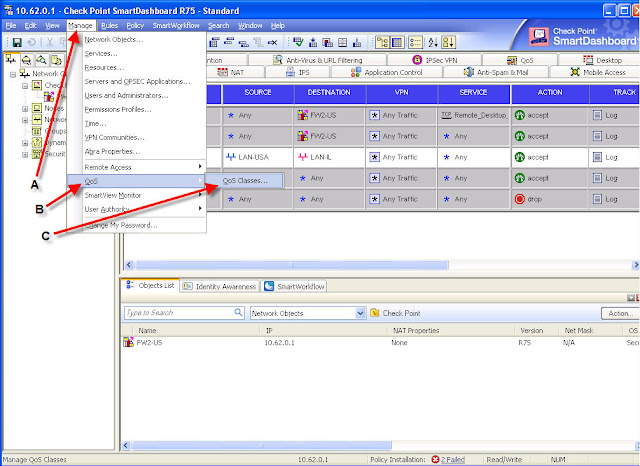
Task: Toggle the highlighted table view toolbar icon
Action: (397, 42)
